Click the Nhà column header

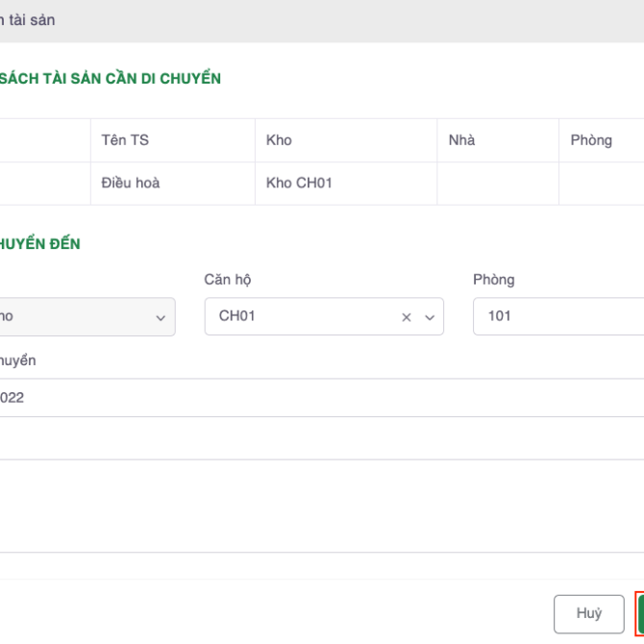click(x=461, y=140)
